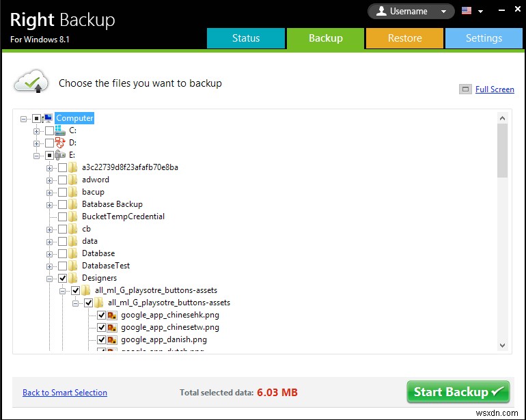Check the Database Backup folder checkbox
Viewport: 526px width, 420px height.
point(62,204)
